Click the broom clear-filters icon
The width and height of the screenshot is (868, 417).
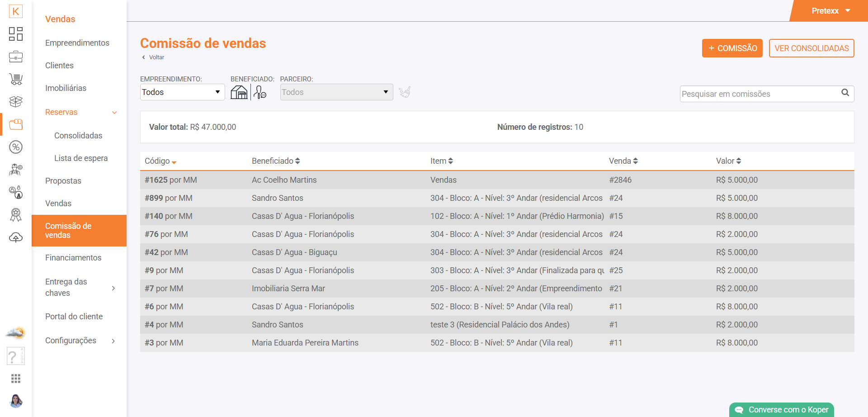click(405, 92)
